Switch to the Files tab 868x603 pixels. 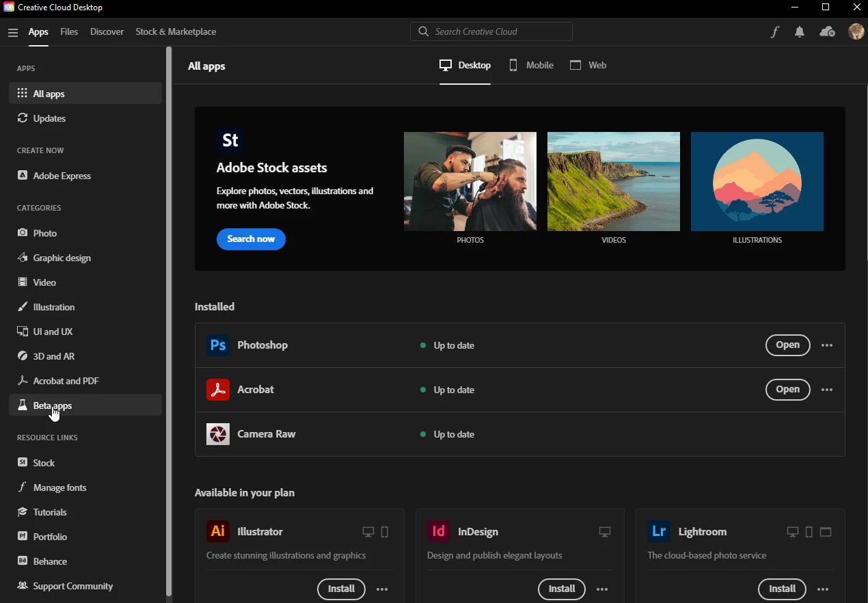[x=69, y=31]
